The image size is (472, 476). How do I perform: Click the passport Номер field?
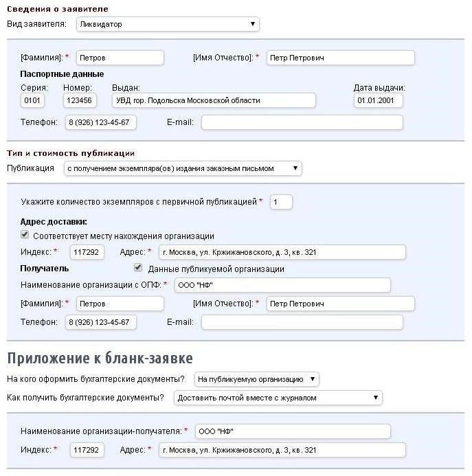coord(80,101)
